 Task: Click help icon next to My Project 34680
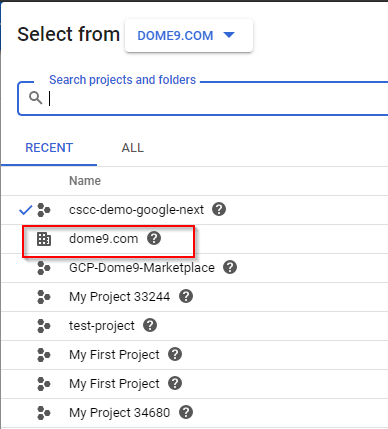coord(186,412)
